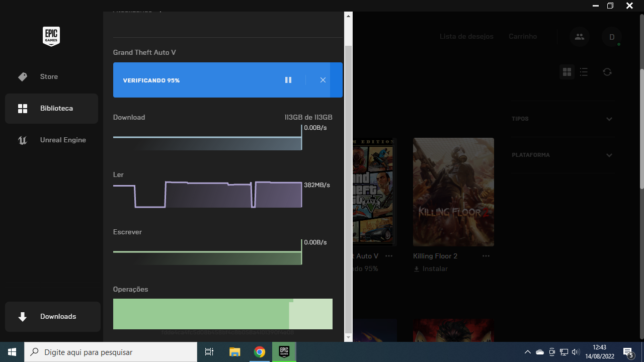Screen dimensions: 644x362
Task: Click the Operações progress bar
Action: click(223, 314)
